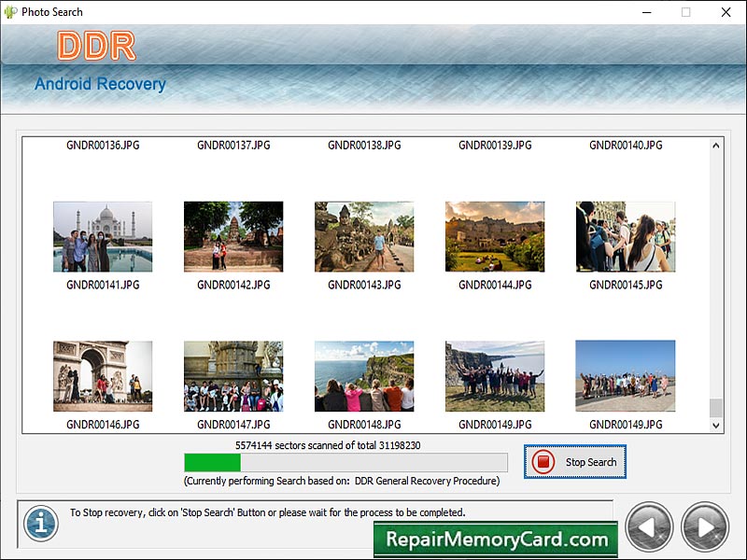Select the GNDR00143.JPG thumbnail

point(363,235)
